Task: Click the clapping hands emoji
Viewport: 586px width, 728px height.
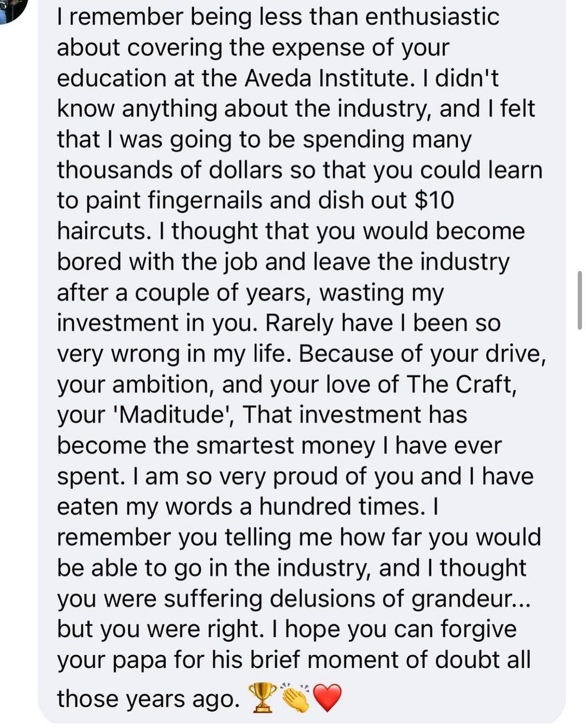Action: pyautogui.click(x=295, y=698)
